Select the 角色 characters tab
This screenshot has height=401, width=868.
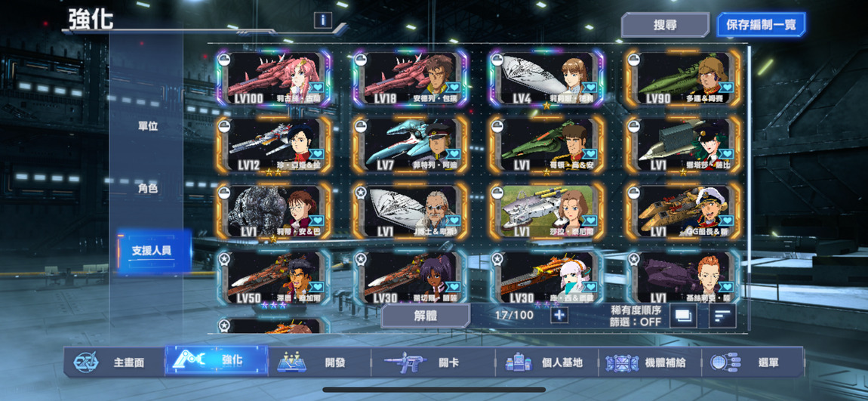click(148, 188)
